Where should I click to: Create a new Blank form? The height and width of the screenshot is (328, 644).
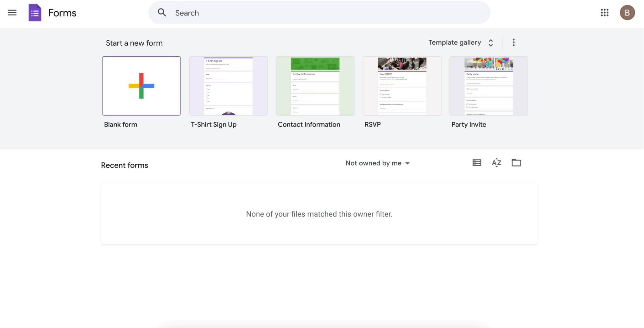click(141, 86)
